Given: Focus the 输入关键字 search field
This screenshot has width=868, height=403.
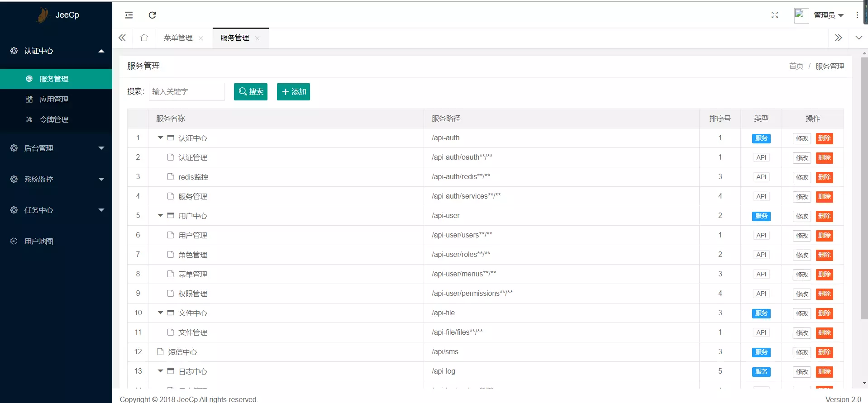Looking at the screenshot, I should click(x=186, y=92).
